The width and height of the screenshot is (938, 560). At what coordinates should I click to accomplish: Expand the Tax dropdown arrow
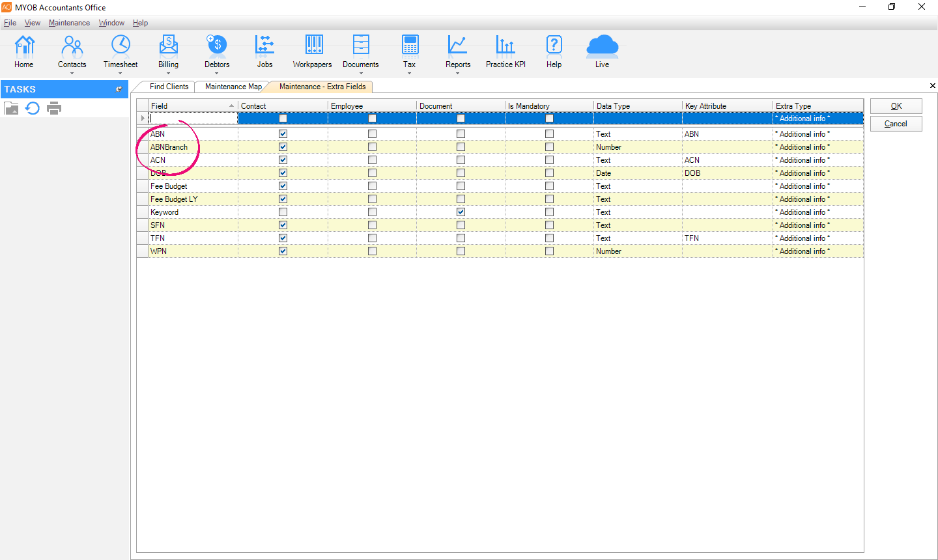[x=409, y=74]
